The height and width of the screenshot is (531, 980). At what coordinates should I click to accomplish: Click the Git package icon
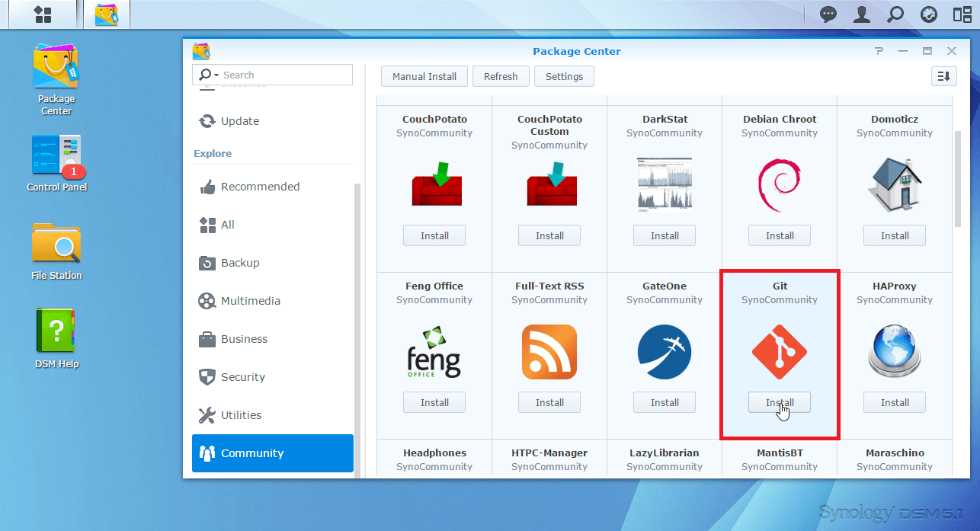[x=779, y=352]
